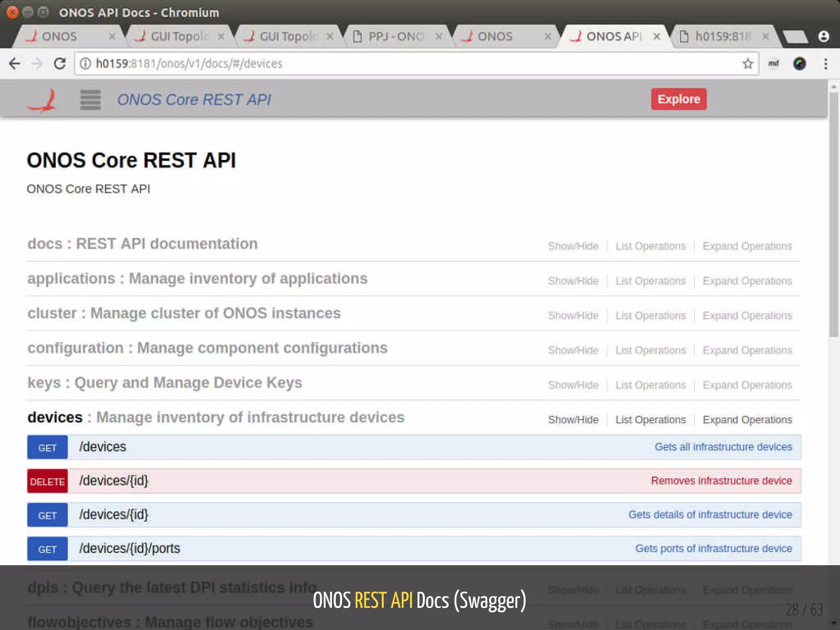Collapse the devices section heading
The width and height of the screenshot is (840, 630).
(x=216, y=417)
